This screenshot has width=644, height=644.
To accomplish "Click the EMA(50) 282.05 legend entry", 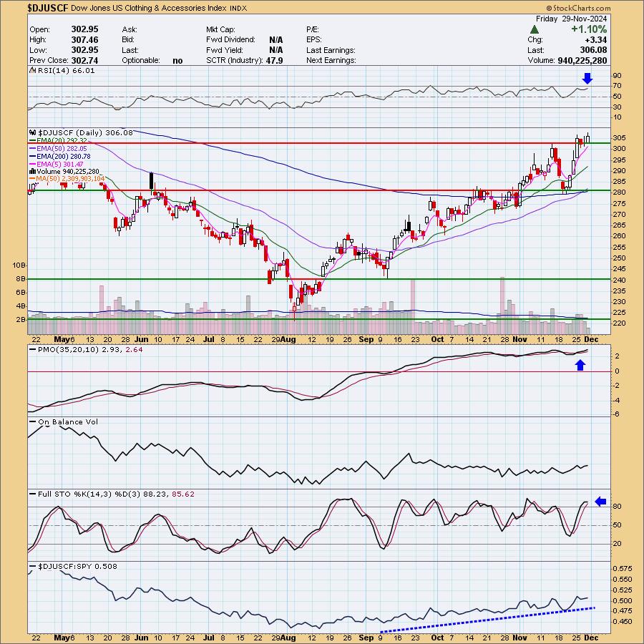I will click(x=58, y=148).
